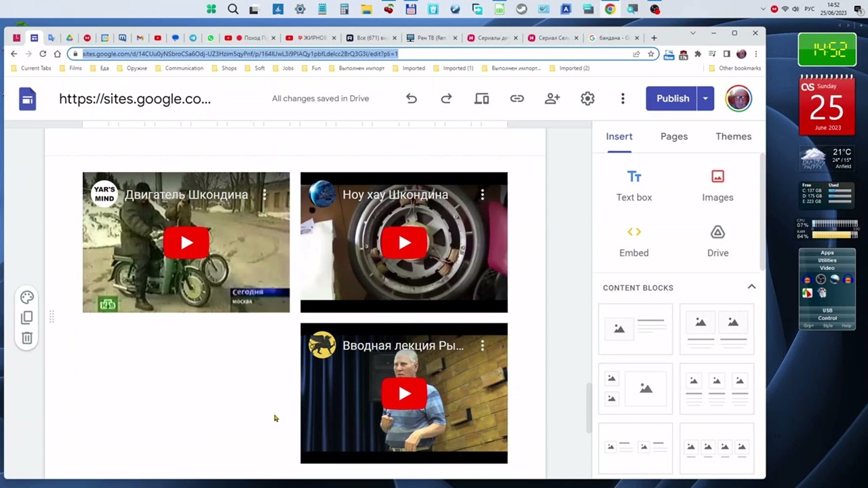Delete the section with trash icon
Viewport: 868px width, 488px height.
[x=27, y=338]
